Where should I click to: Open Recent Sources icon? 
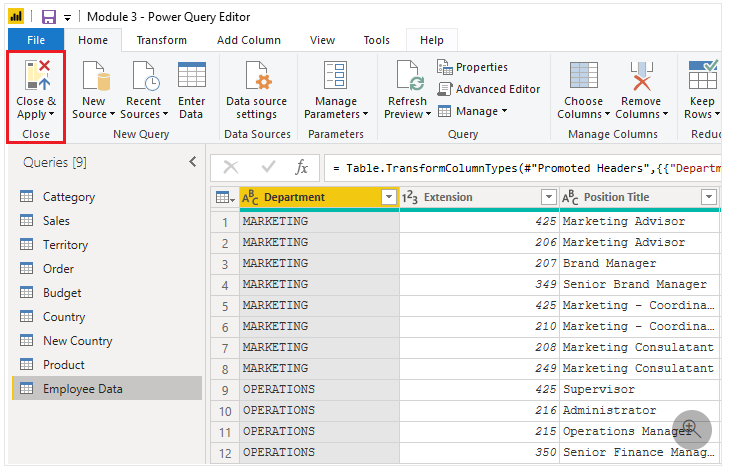click(x=146, y=75)
